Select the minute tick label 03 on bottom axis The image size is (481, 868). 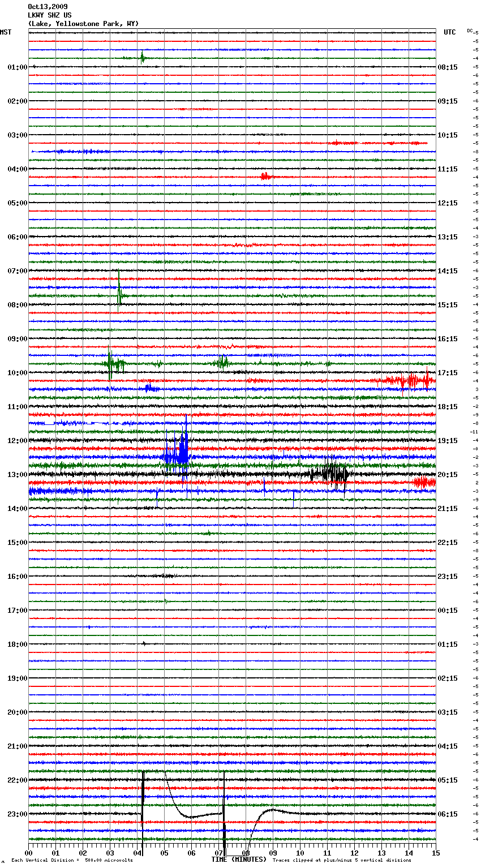pos(110,853)
